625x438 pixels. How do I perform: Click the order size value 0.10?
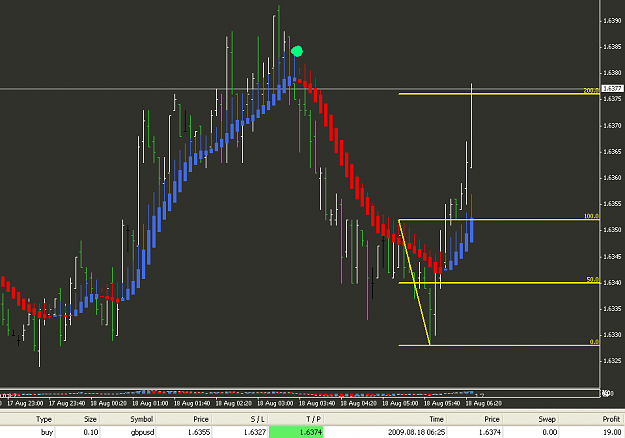(91, 432)
